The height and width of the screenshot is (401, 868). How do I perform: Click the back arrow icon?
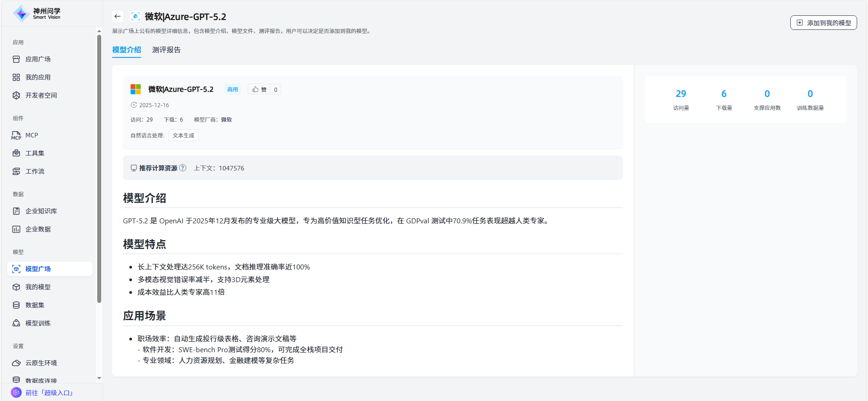pos(118,17)
